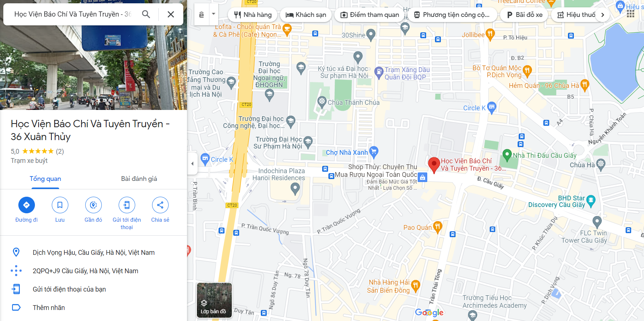Image resolution: width=644 pixels, height=321 pixels.
Task: Open the Google apps grid icon
Action: 631,14
